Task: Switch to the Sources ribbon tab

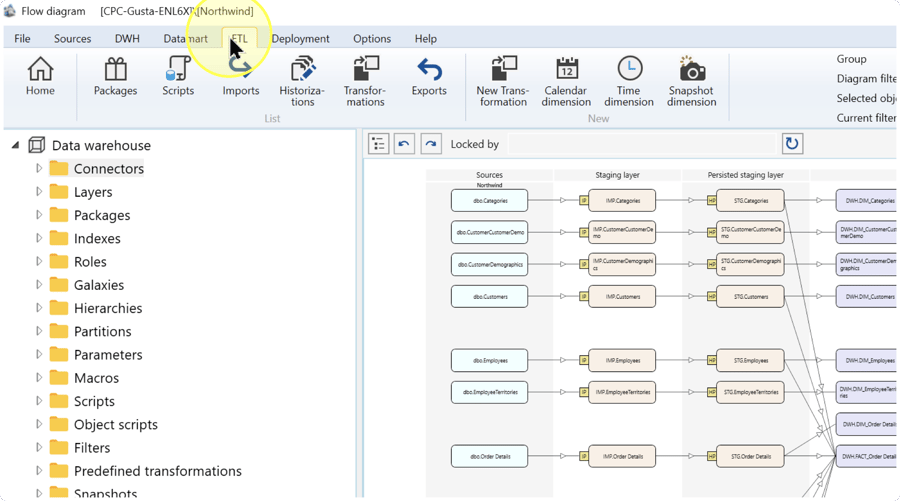Action: (x=72, y=38)
